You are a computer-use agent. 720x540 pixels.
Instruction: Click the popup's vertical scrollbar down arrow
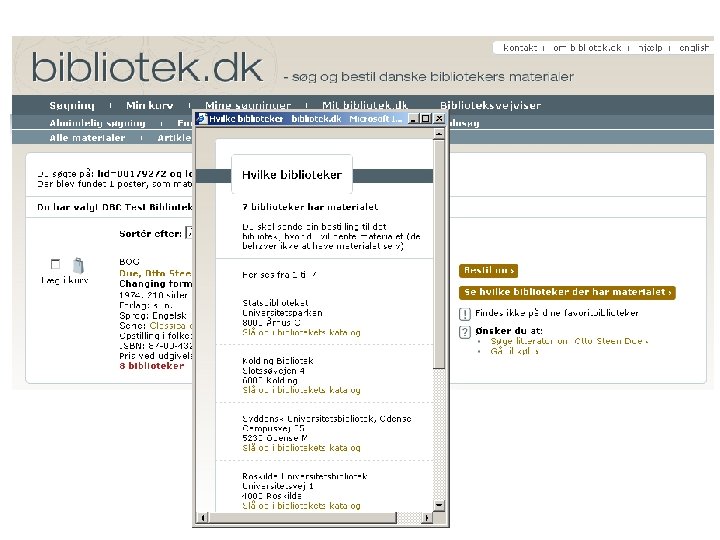click(439, 506)
